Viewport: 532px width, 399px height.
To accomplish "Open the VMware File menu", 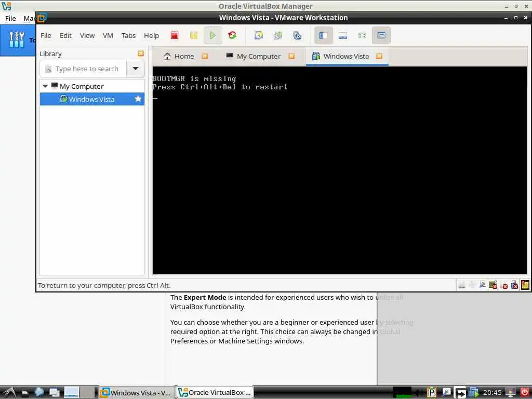I will [46, 35].
